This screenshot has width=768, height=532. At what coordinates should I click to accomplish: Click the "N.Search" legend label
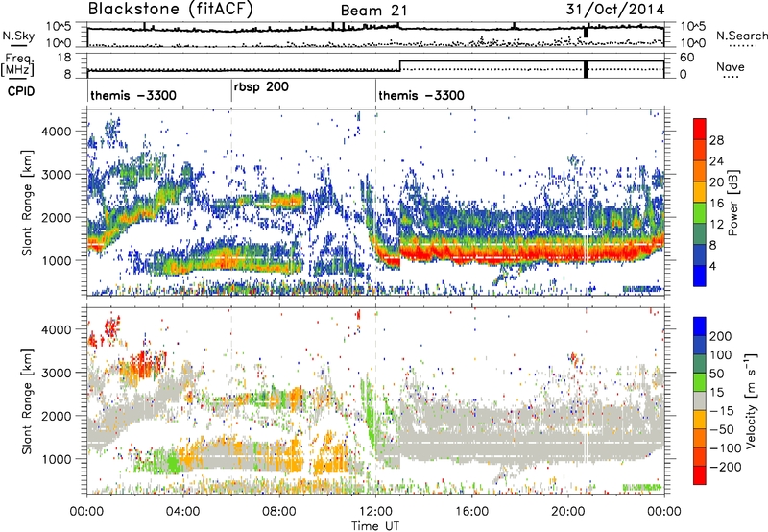pos(741,36)
